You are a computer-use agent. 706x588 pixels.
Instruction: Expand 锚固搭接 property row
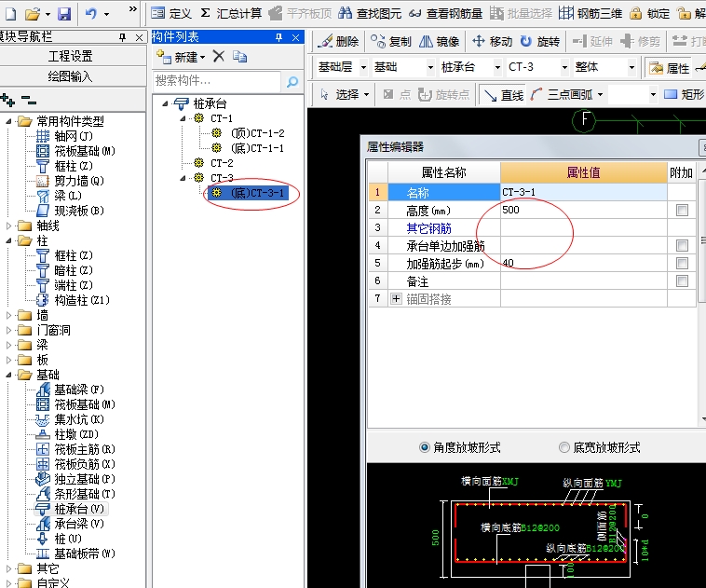[x=396, y=298]
